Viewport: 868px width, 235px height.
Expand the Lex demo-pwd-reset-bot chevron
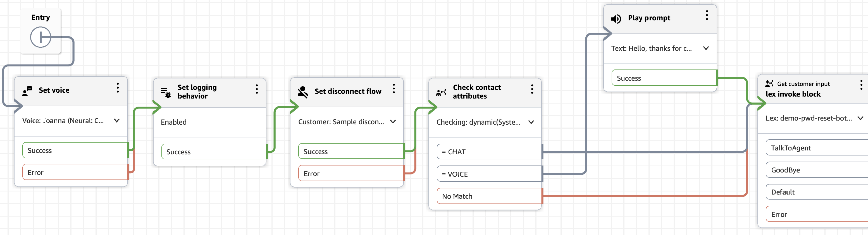pyautogui.click(x=860, y=118)
